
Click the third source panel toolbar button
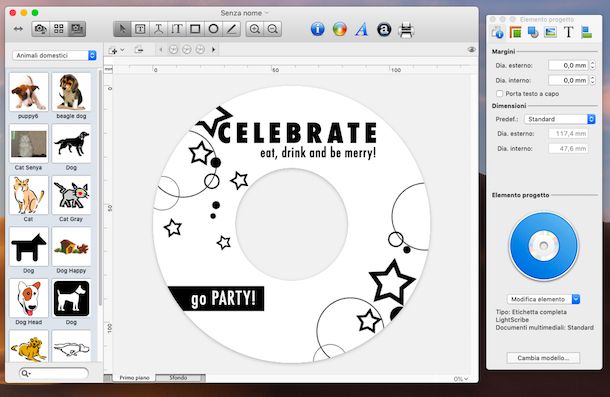(77, 29)
